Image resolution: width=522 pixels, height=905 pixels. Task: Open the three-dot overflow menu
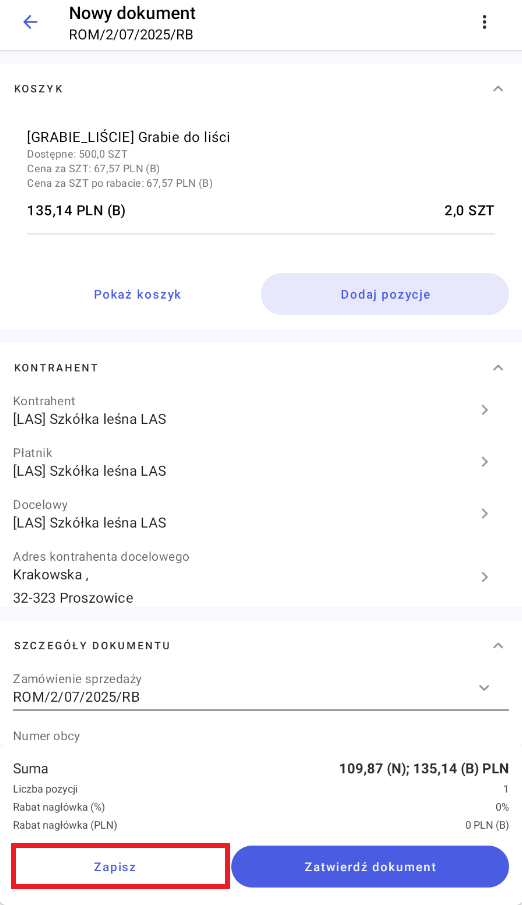(484, 22)
